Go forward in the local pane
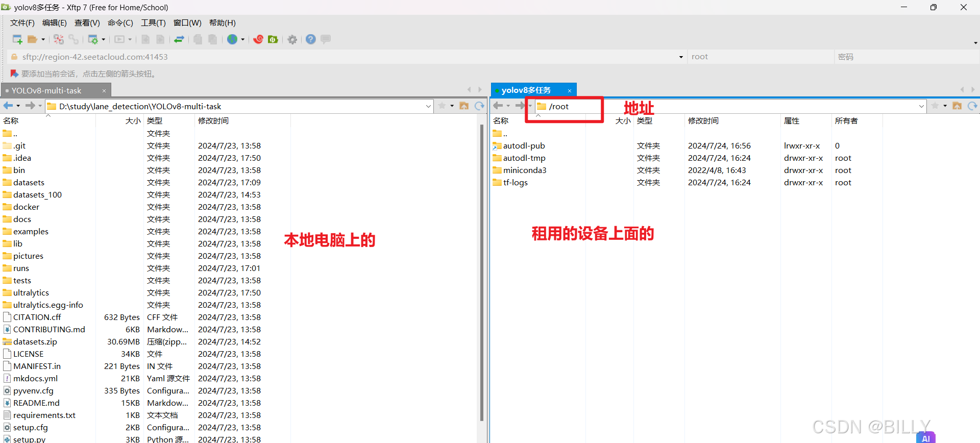980x443 pixels. coord(30,106)
